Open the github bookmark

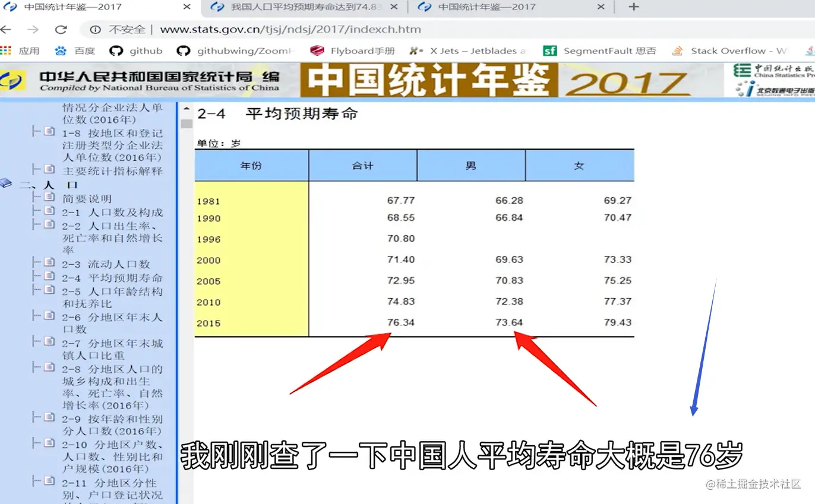136,50
